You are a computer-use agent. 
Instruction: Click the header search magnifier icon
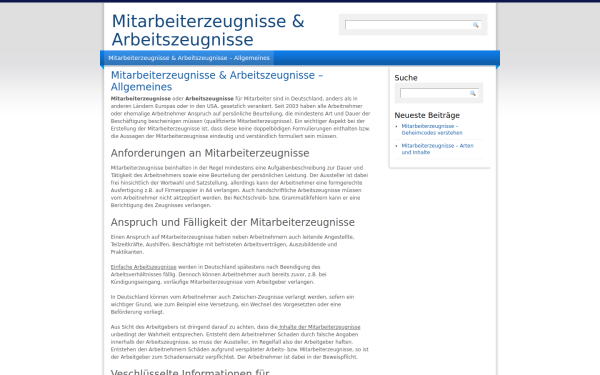[476, 25]
